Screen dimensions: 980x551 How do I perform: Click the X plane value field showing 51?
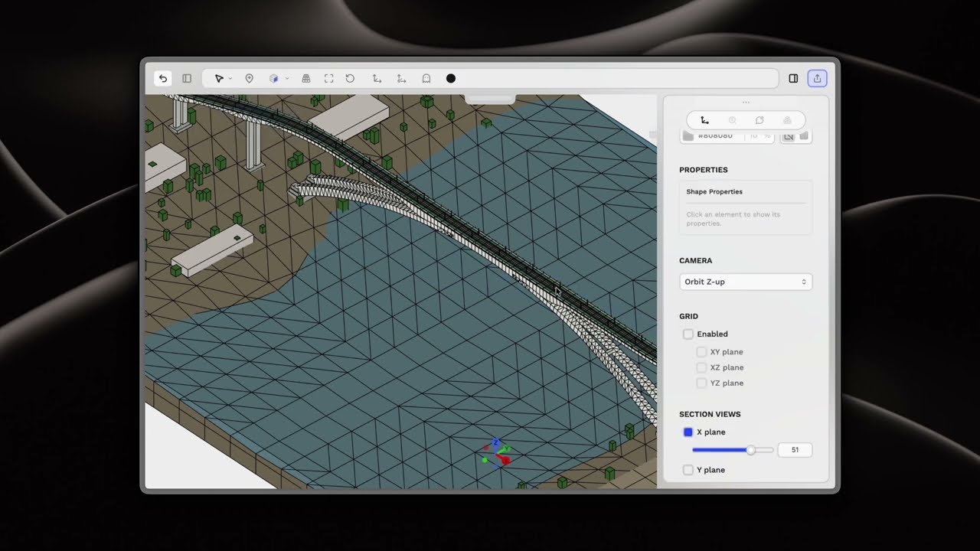click(x=795, y=450)
